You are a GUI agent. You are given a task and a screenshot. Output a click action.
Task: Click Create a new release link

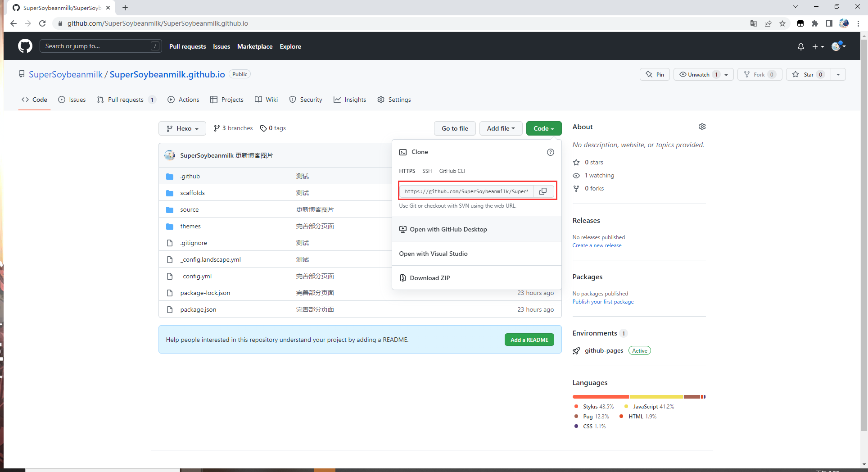[x=597, y=245]
